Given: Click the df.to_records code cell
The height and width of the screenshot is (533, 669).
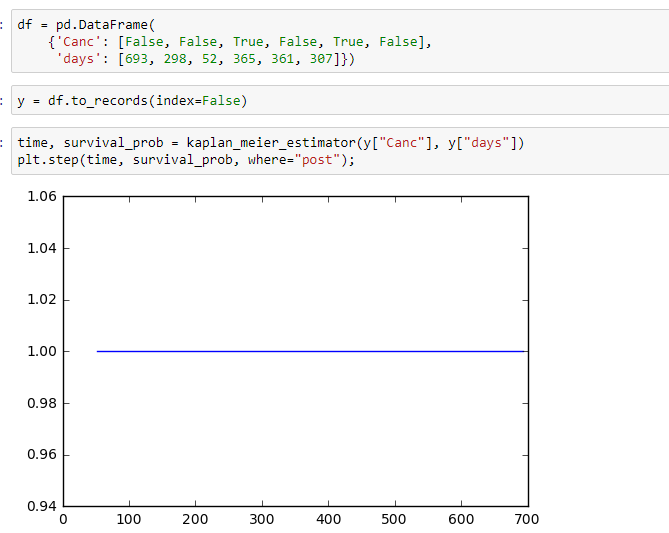Looking at the screenshot, I should coord(340,100).
